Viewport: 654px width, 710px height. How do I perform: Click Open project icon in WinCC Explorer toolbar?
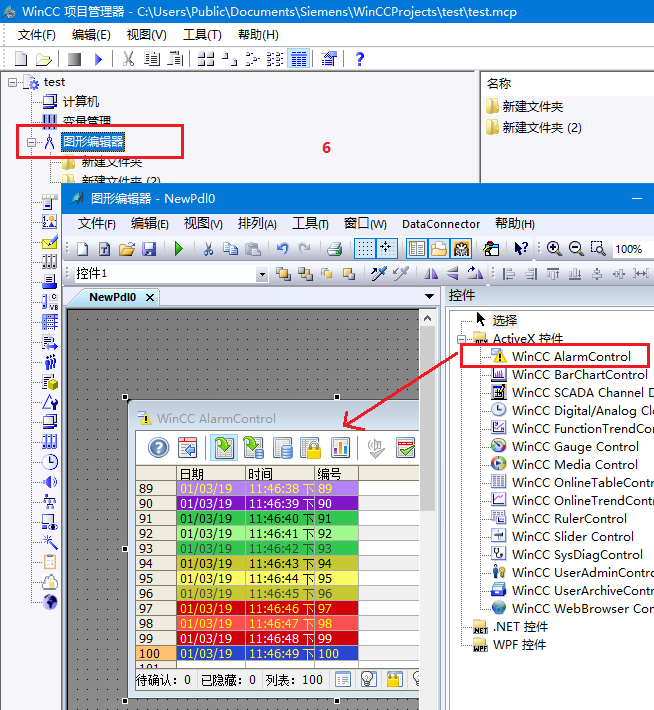click(x=43, y=59)
